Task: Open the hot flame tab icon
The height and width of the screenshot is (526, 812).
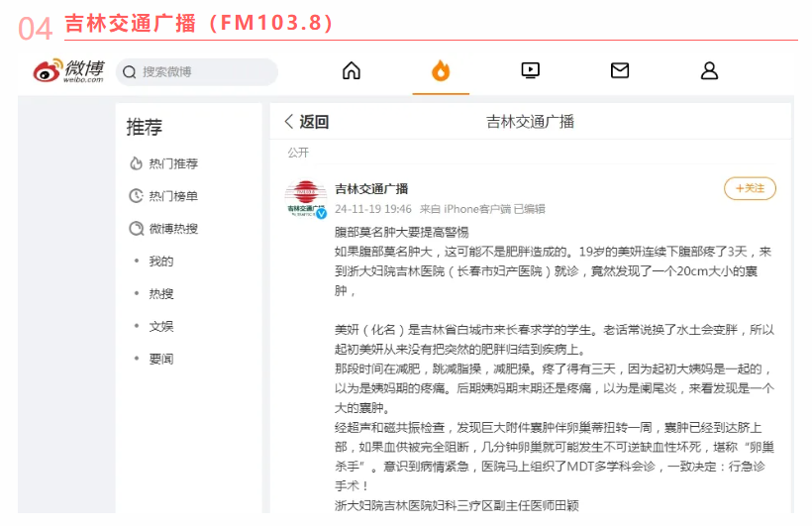Action: click(x=441, y=70)
